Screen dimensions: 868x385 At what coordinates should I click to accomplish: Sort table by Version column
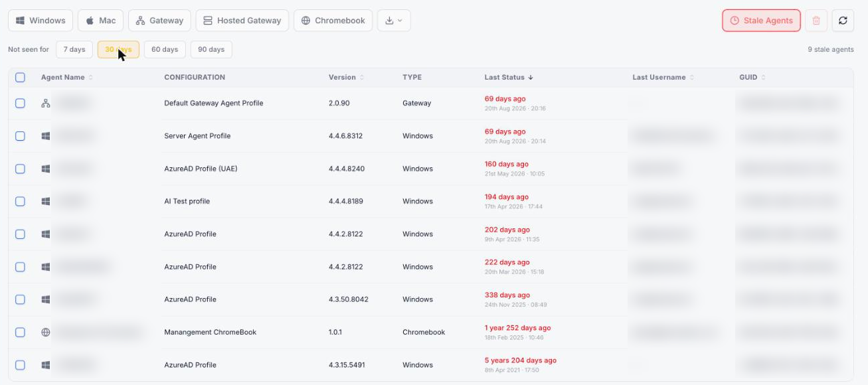346,78
